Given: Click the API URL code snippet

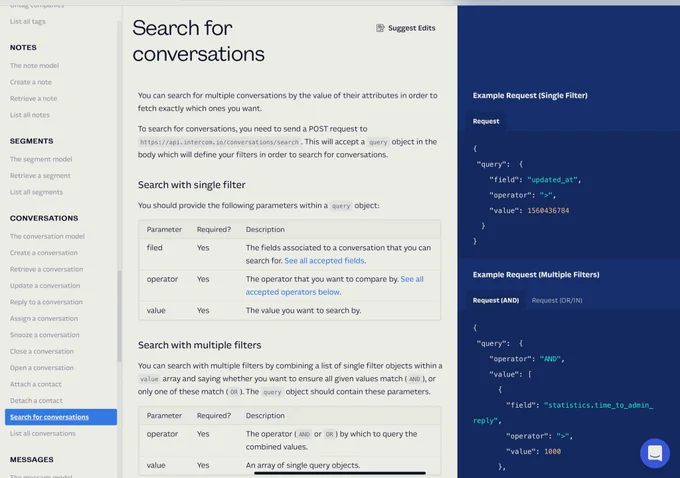Looking at the screenshot, I should click(219, 142).
